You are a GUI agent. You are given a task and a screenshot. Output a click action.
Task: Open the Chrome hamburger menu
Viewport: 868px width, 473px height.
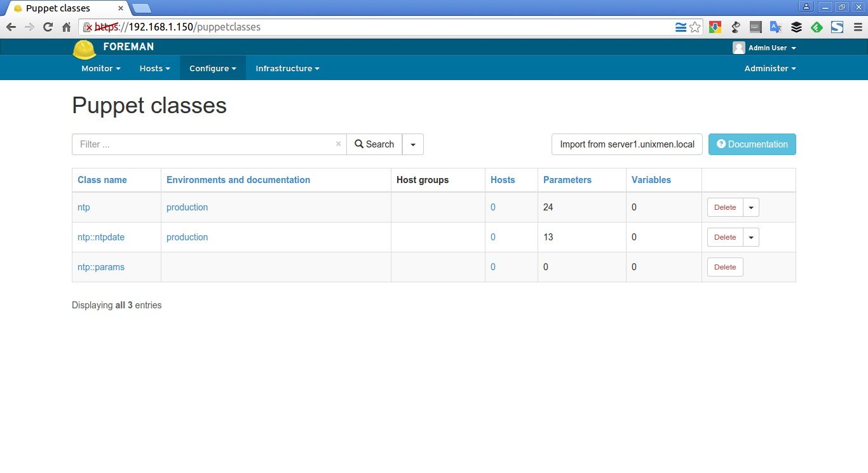[x=857, y=27]
